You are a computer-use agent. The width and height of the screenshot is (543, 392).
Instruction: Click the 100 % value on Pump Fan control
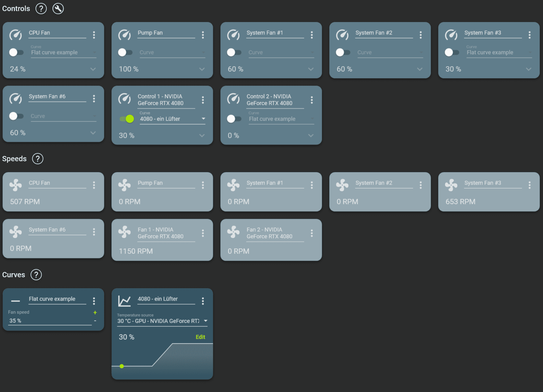[129, 69]
